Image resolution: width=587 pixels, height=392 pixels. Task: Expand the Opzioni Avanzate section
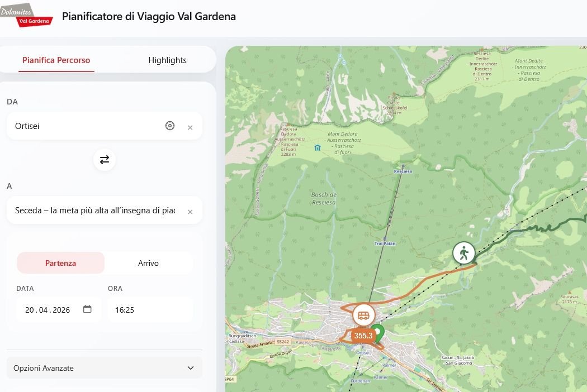point(105,367)
